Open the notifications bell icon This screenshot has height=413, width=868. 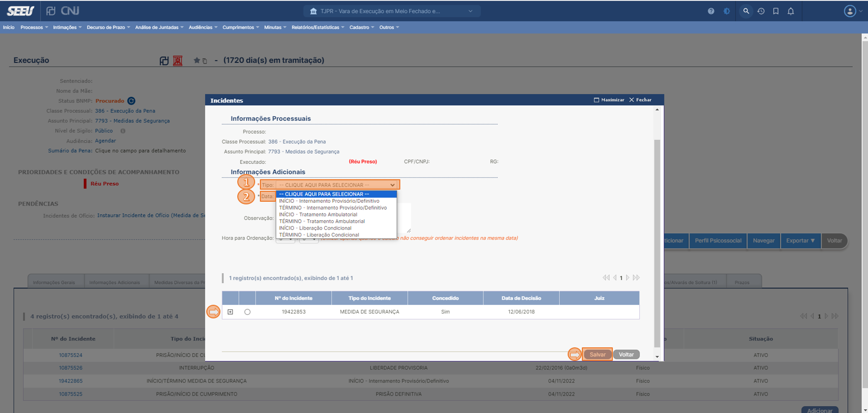[x=791, y=11]
